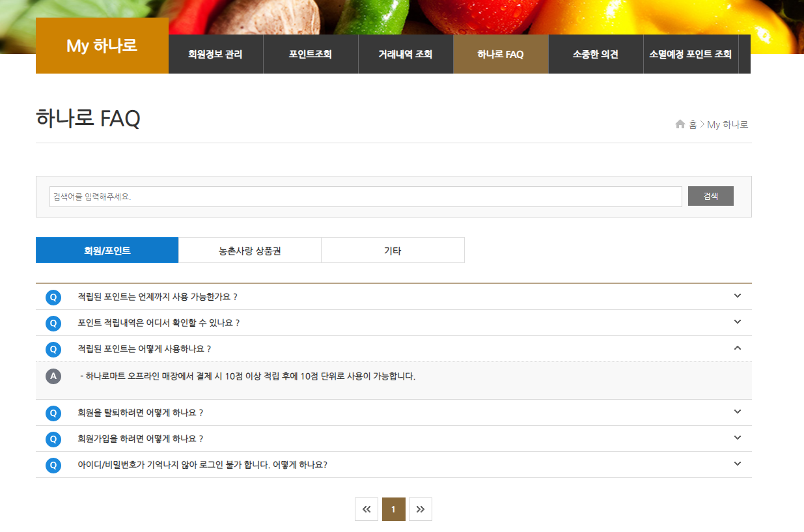Switch to the 농촌사랑 상품권 tab
This screenshot has height=532, width=804.
tap(249, 249)
